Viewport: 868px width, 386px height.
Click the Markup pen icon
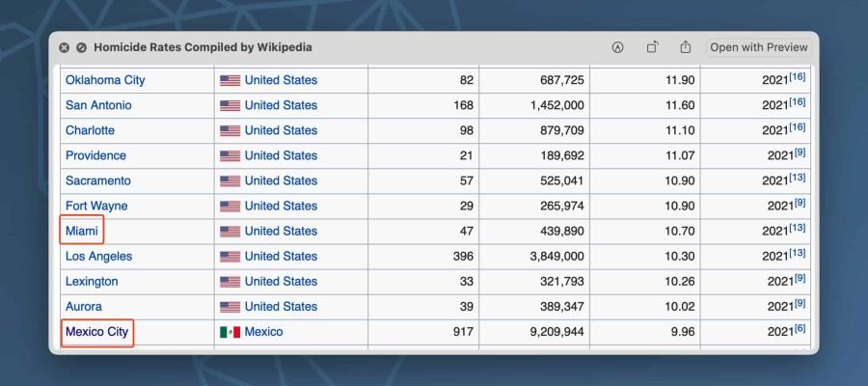[x=617, y=47]
